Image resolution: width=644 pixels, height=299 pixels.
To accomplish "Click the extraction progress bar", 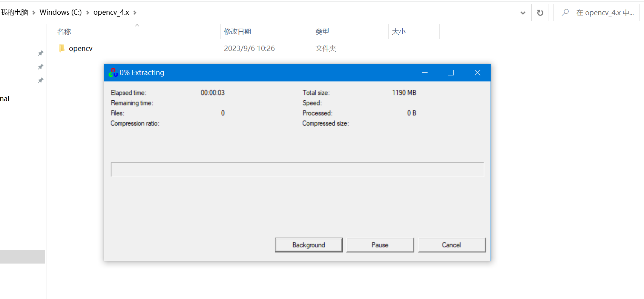I will tap(297, 170).
